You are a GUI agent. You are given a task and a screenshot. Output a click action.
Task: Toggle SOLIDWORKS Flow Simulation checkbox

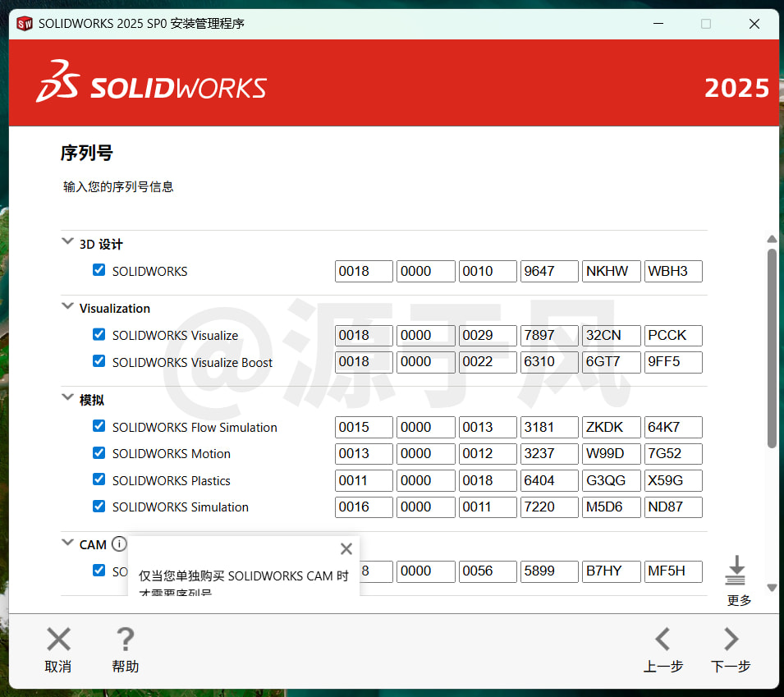coord(99,426)
